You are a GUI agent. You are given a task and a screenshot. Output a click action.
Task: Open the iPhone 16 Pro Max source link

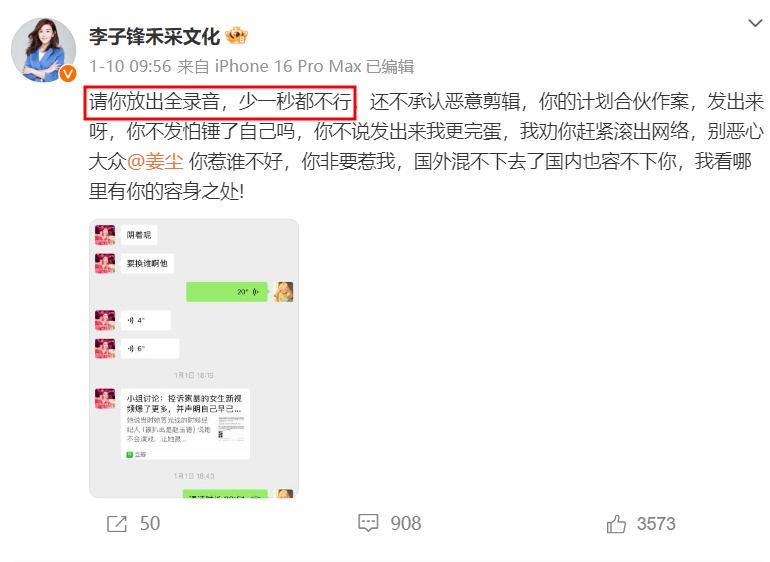[288, 66]
